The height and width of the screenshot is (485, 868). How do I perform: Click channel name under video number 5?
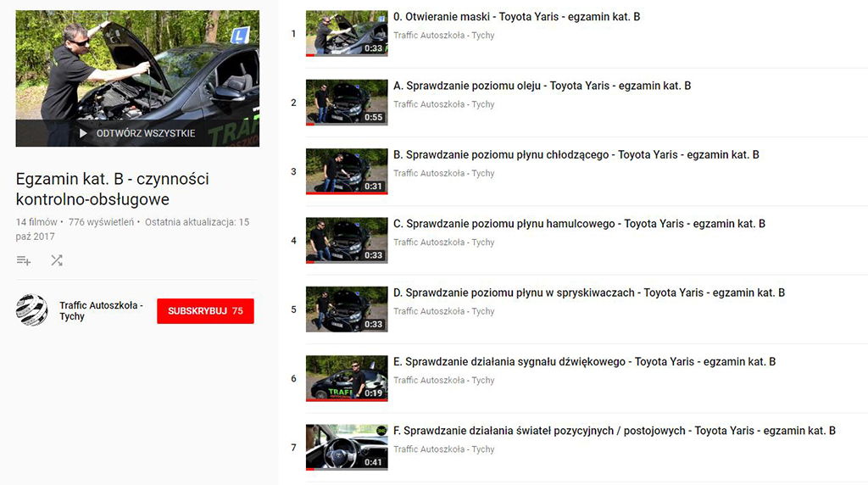[443, 312]
